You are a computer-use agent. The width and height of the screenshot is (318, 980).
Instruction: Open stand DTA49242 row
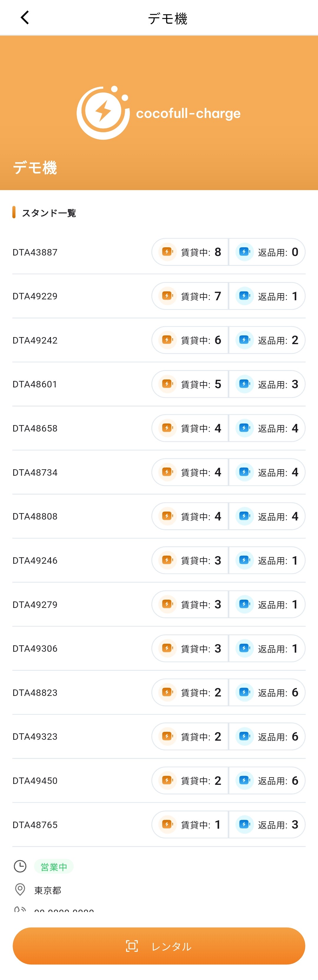tap(159, 340)
